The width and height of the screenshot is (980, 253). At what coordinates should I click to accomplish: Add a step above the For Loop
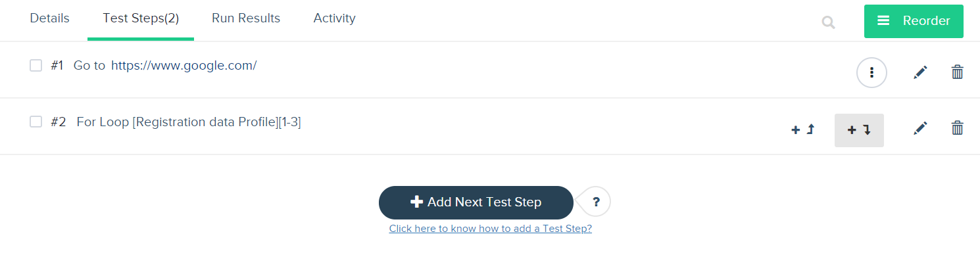coord(802,130)
